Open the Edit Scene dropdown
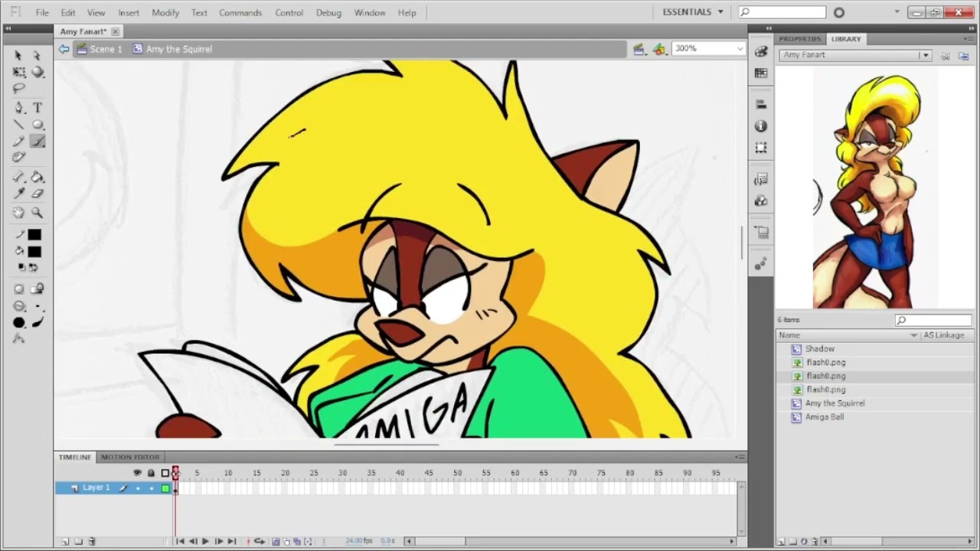The image size is (980, 551). coord(639,49)
